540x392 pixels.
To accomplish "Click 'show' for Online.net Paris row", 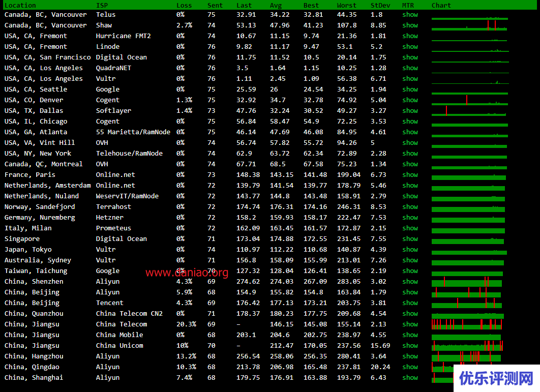I will pyautogui.click(x=410, y=174).
